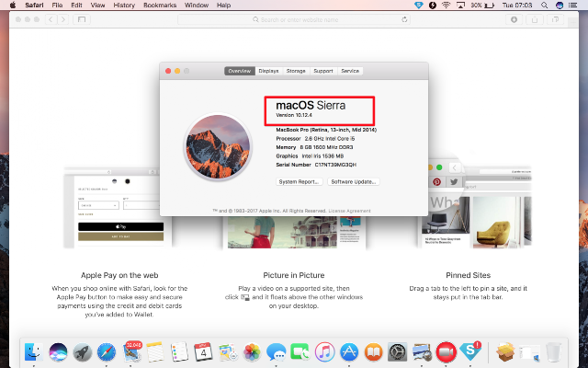Open the package box icon in Dock
This screenshot has width=588, height=368.
pyautogui.click(x=505, y=352)
